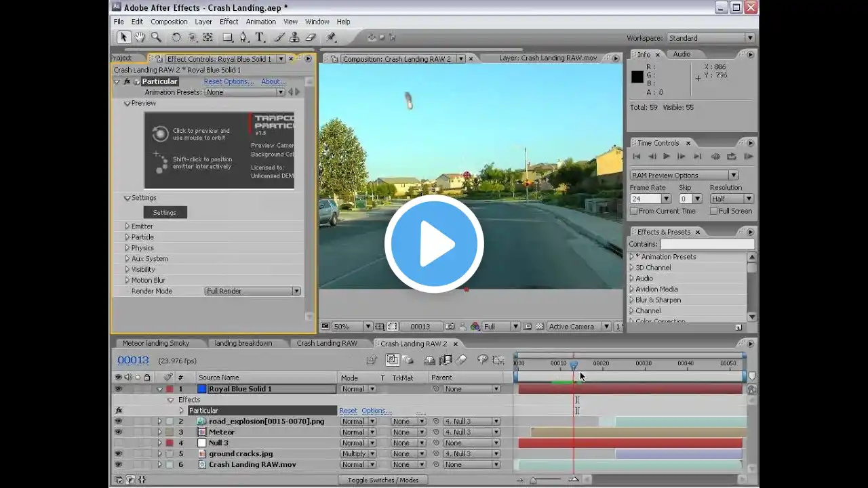Select the Eraser tool

coord(311,38)
